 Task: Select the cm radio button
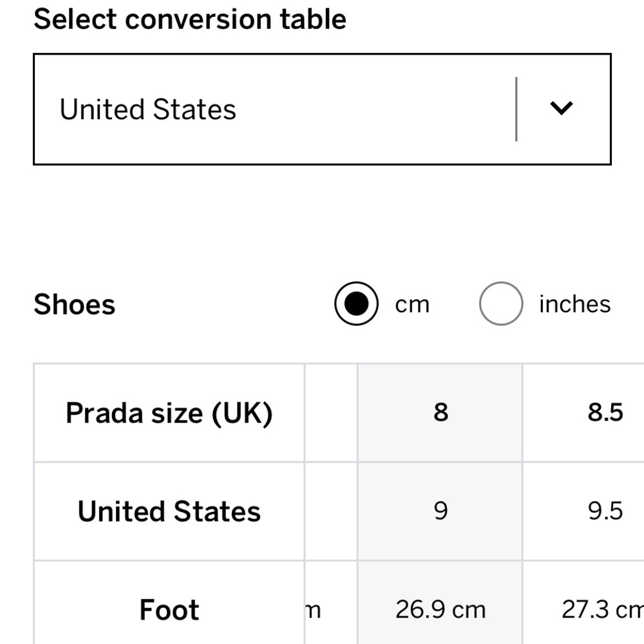tap(356, 303)
